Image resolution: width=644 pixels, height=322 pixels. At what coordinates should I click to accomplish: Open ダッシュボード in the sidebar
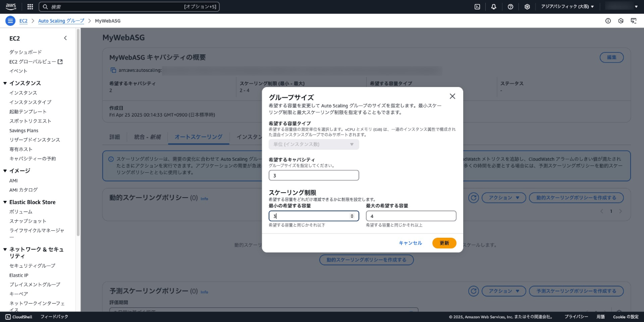[x=26, y=53]
